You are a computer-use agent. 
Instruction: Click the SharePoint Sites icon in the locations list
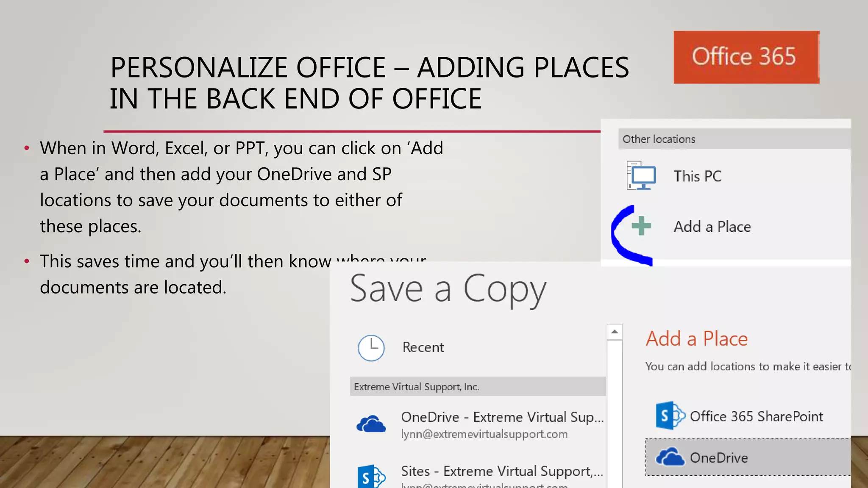[372, 477]
